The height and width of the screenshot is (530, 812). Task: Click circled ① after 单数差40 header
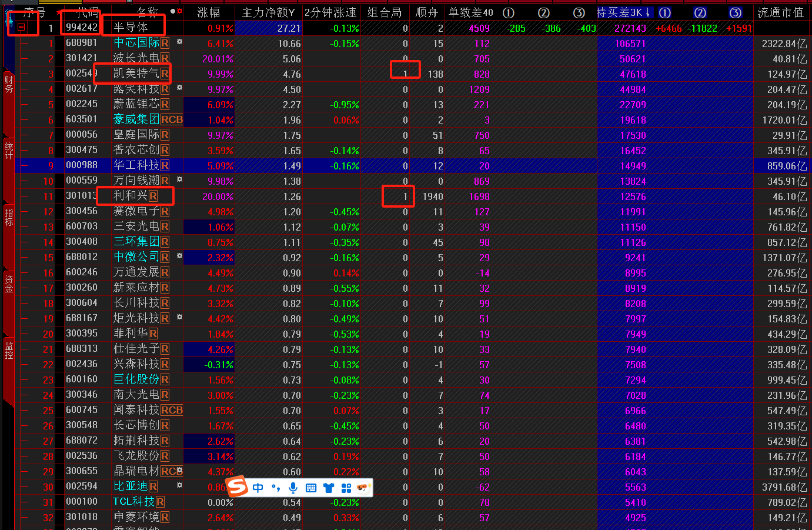[x=509, y=12]
